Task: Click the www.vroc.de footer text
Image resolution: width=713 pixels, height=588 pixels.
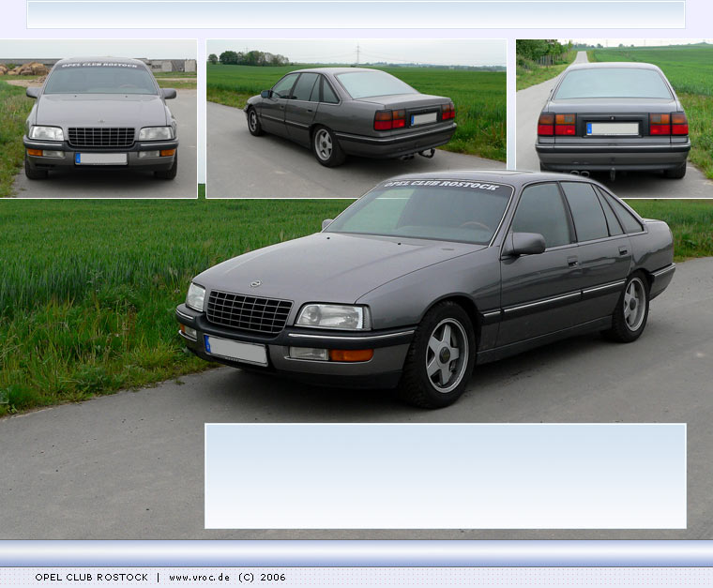Action: click(x=199, y=578)
